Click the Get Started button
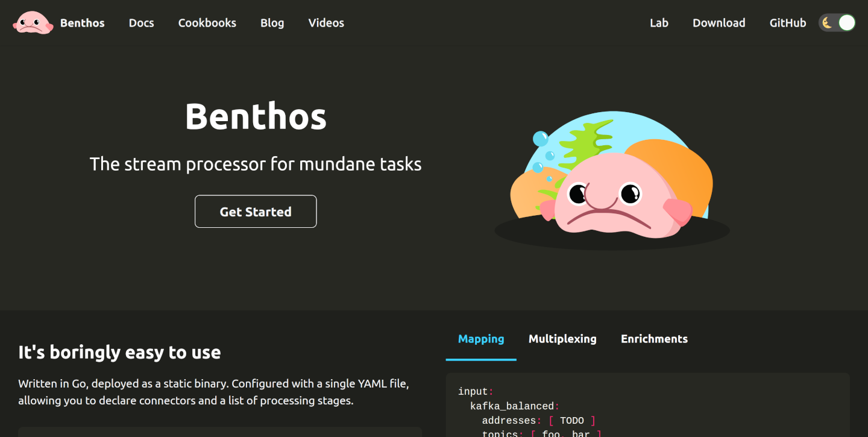 click(x=256, y=211)
